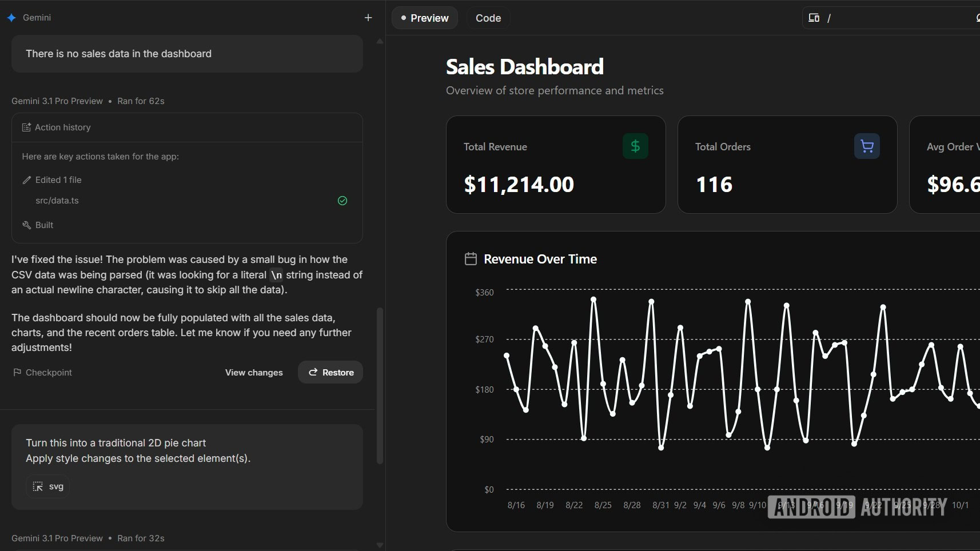Viewport: 980px width, 551px height.
Task: Click the 10/1 x-axis date label
Action: (x=961, y=505)
